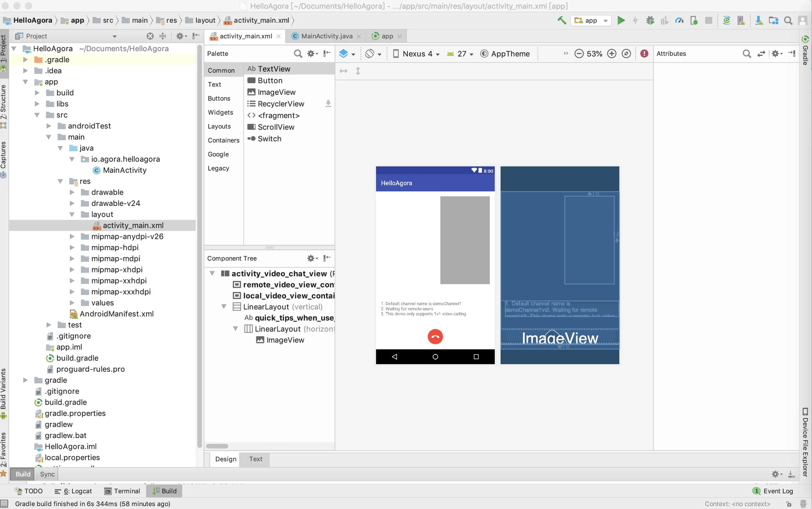Select the Containers palette category
The height and width of the screenshot is (509, 812).
pyautogui.click(x=223, y=140)
